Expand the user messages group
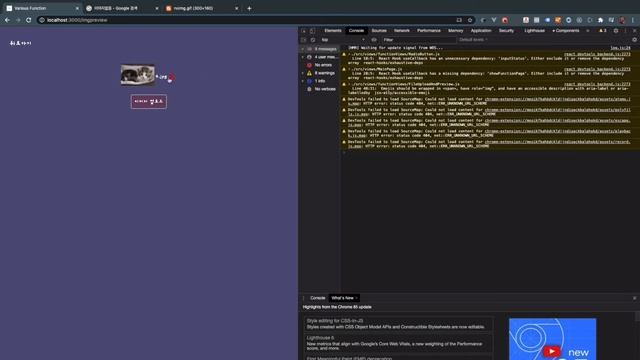 pos(303,57)
